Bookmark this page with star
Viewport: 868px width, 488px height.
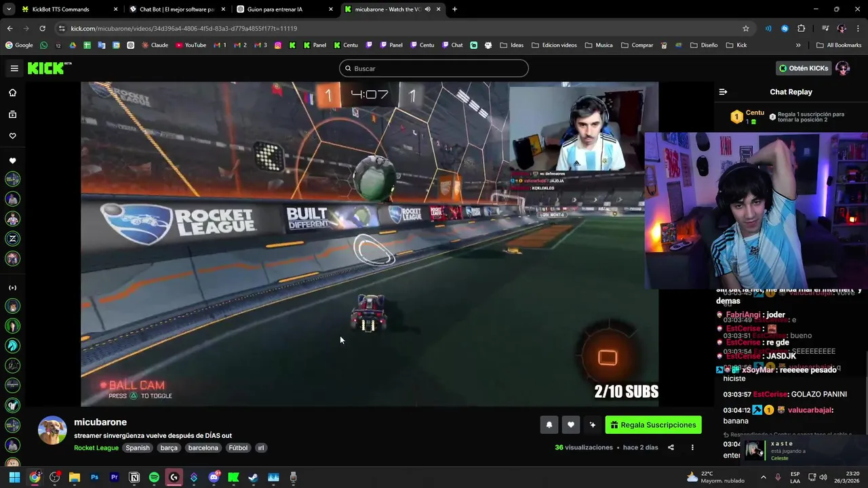(x=746, y=28)
